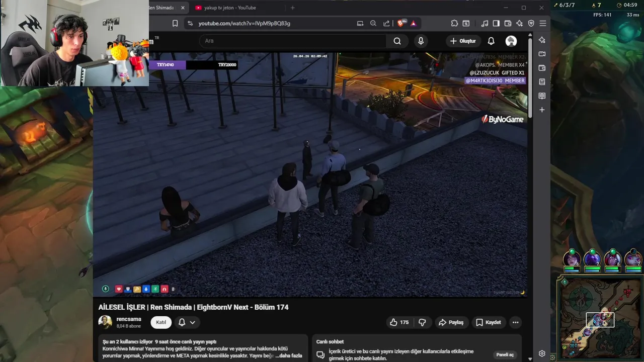This screenshot has width=644, height=362.
Task: Dislike the video
Action: pyautogui.click(x=423, y=322)
